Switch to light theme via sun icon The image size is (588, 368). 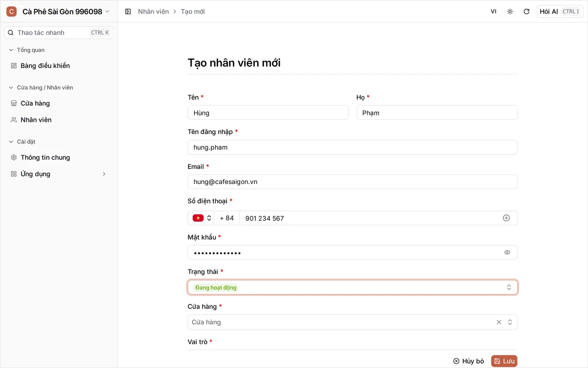[510, 11]
